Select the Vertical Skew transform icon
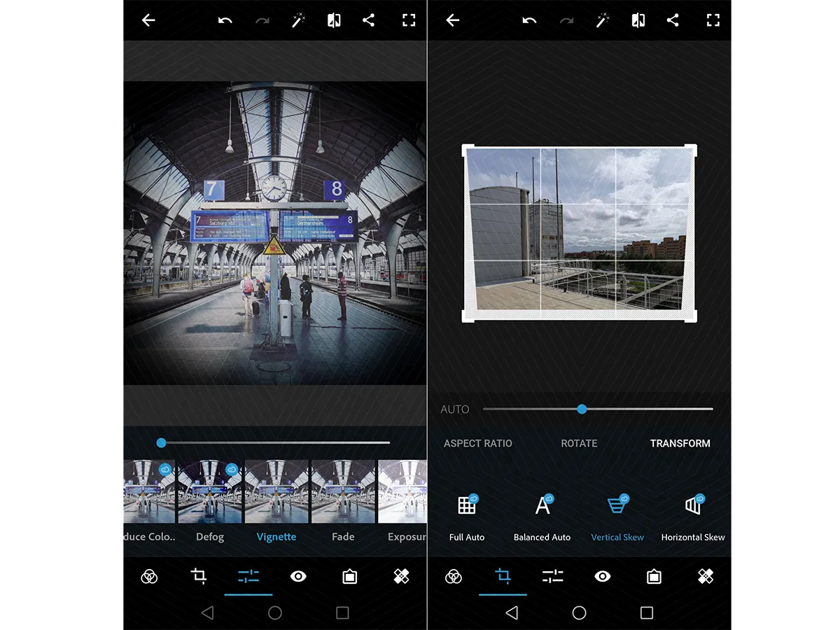Screen dimensions: 840x630 pyautogui.click(x=617, y=505)
